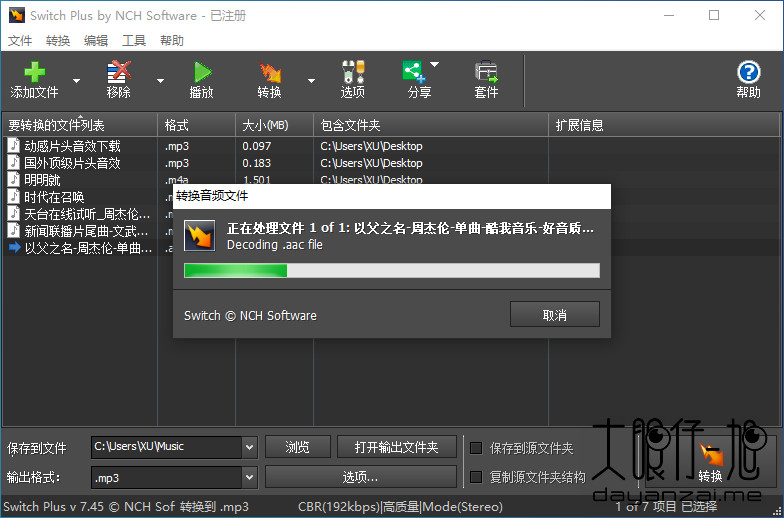Click the green conversion progress bar
Image resolution: width=784 pixels, height=518 pixels.
tap(392, 270)
